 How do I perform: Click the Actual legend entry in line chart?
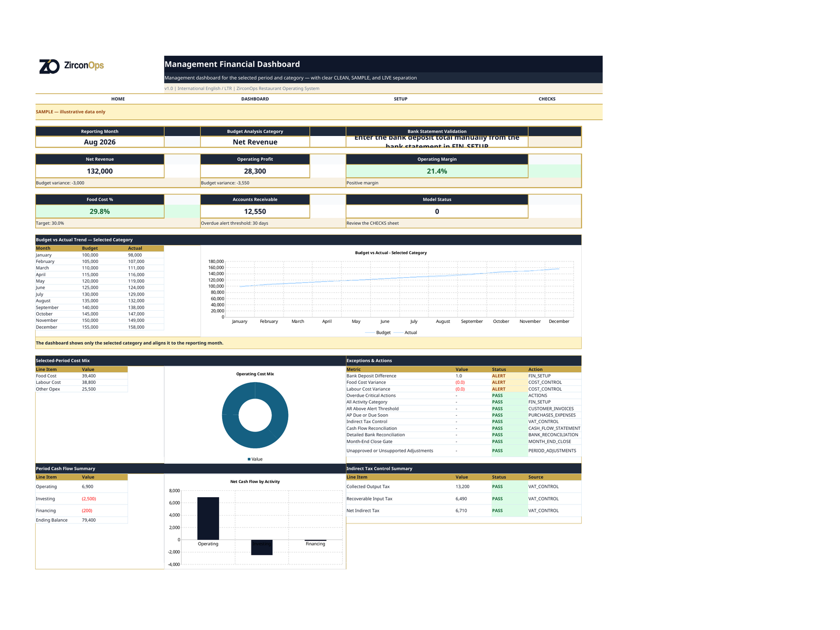(x=405, y=332)
